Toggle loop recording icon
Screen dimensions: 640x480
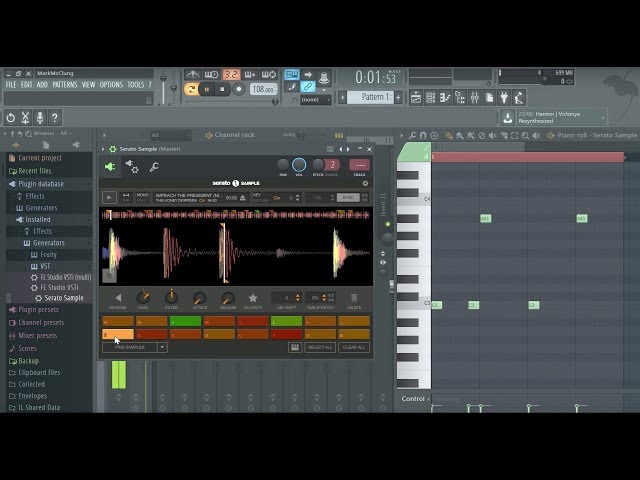point(269,74)
